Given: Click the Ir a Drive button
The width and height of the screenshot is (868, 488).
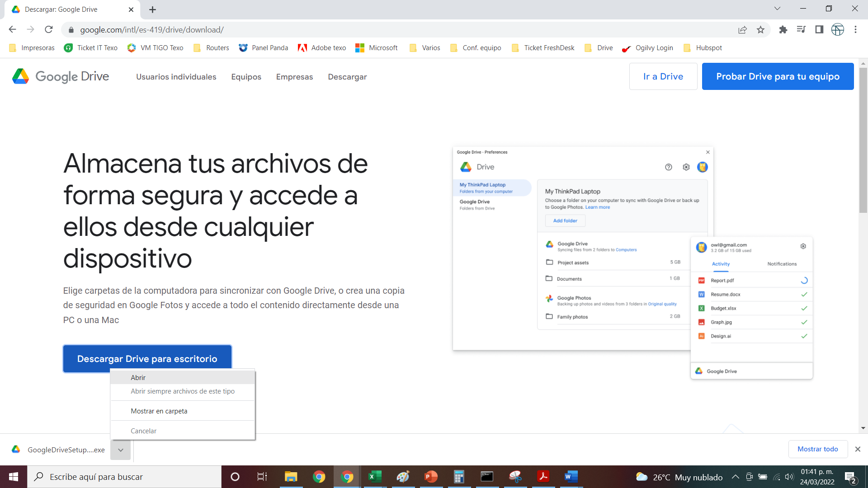Looking at the screenshot, I should click(663, 76).
